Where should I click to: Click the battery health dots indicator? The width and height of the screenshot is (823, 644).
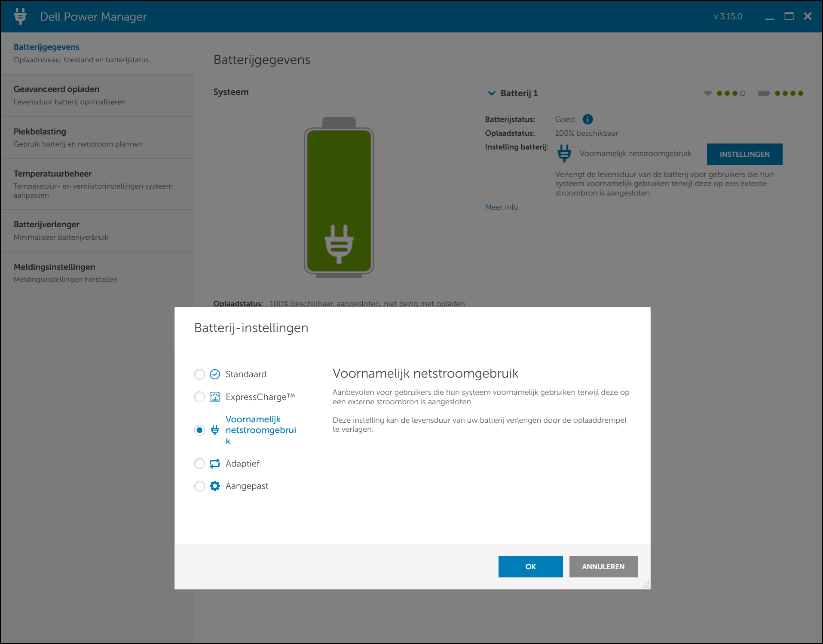(731, 93)
